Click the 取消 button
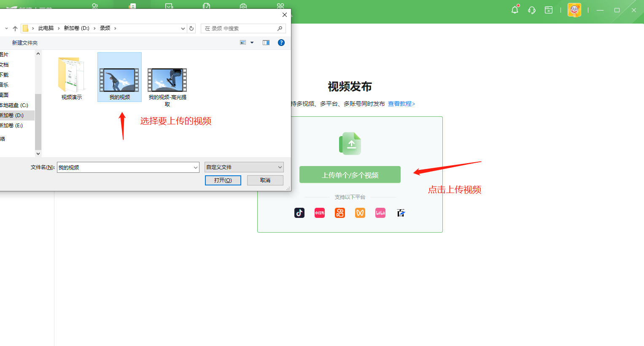The image size is (644, 346). pyautogui.click(x=265, y=180)
